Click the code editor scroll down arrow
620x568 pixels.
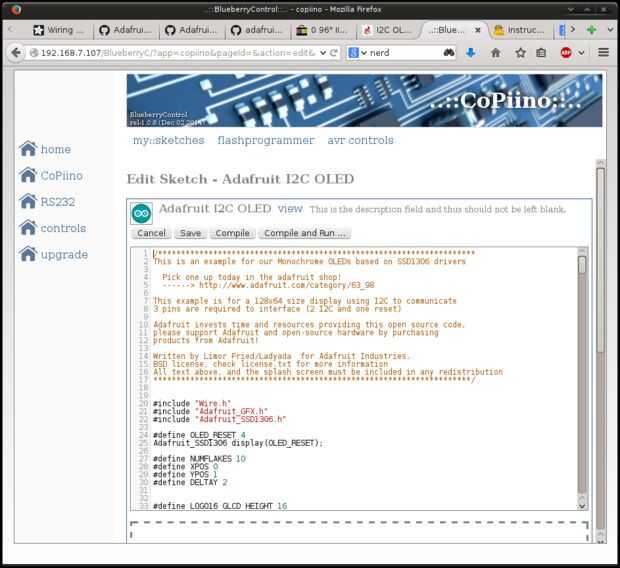[x=582, y=506]
